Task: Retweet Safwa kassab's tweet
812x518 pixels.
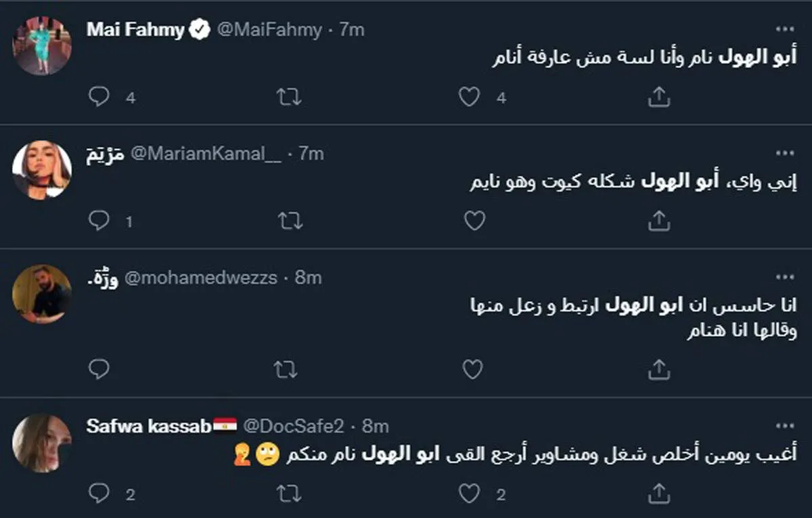Action: [289, 494]
